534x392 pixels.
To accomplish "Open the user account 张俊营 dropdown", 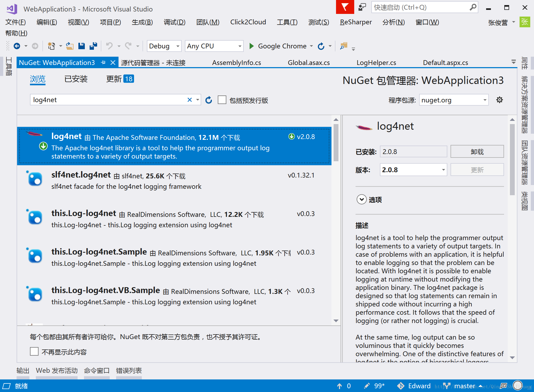I will coord(502,22).
